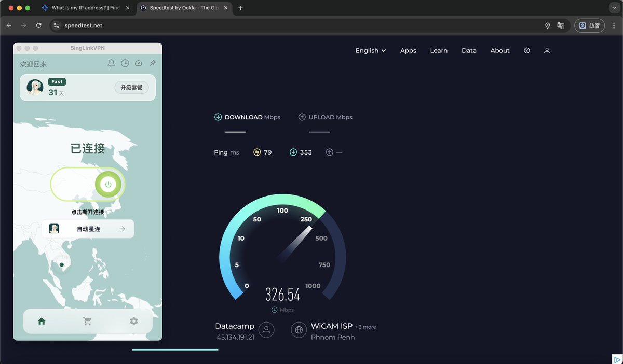Click the WiCAM ISP server globe icon

pyautogui.click(x=299, y=330)
